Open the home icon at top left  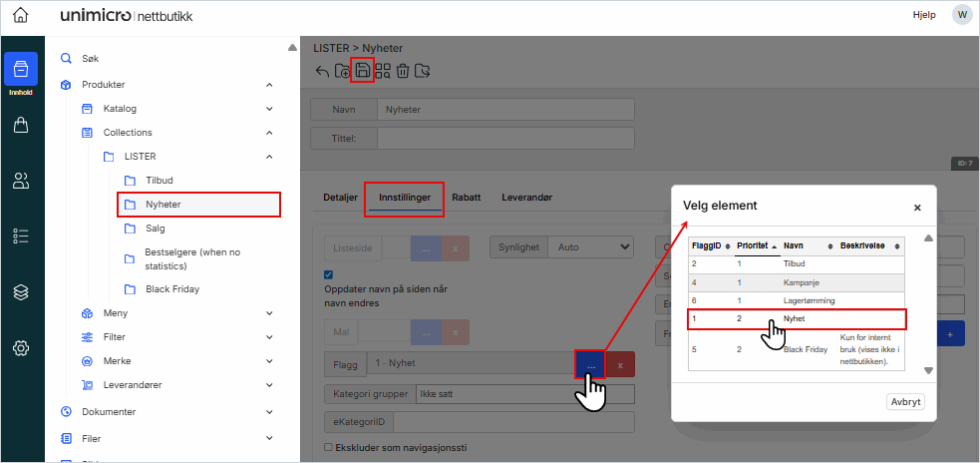(x=21, y=16)
